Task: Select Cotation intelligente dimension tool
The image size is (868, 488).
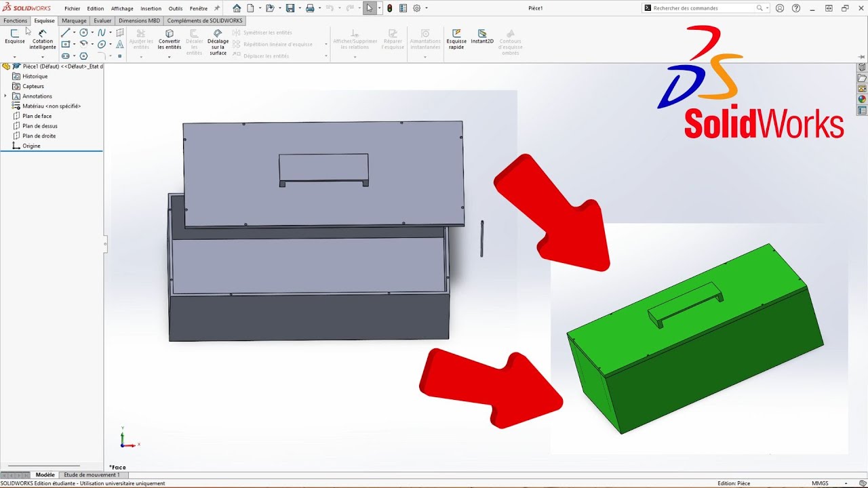Action: coord(43,39)
